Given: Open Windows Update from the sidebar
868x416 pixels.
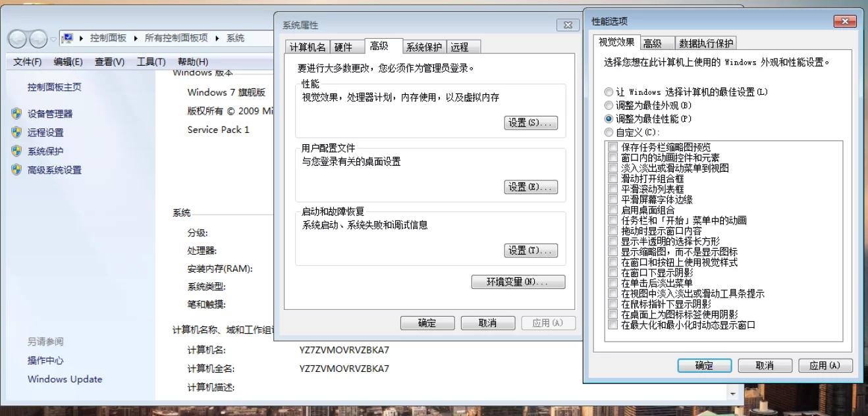Looking at the screenshot, I should tap(64, 379).
